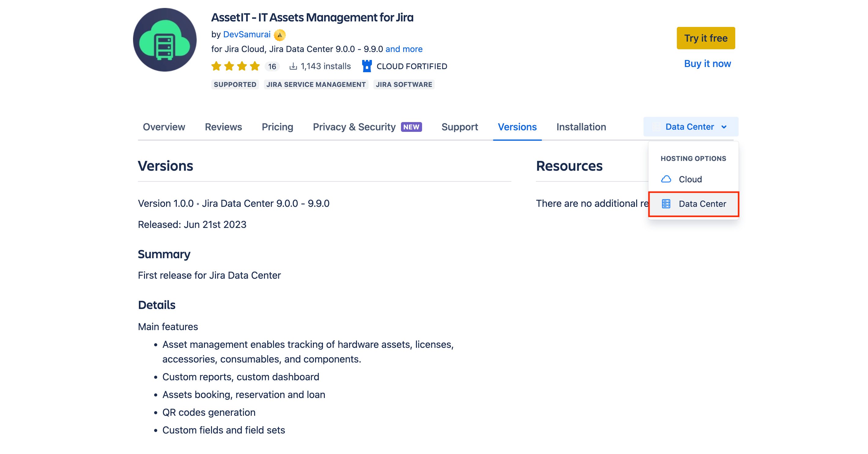868x454 pixels.
Task: Click the 'Main features' text
Action: point(168,327)
